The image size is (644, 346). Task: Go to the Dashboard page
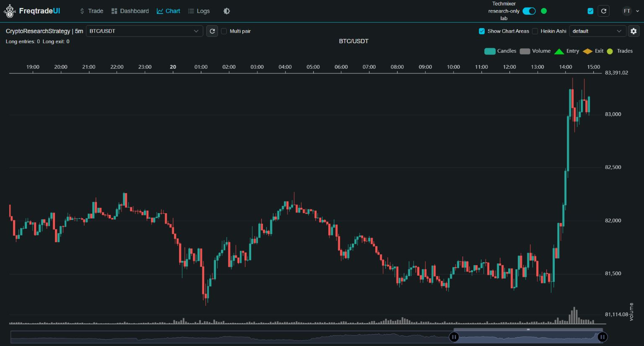click(x=130, y=11)
